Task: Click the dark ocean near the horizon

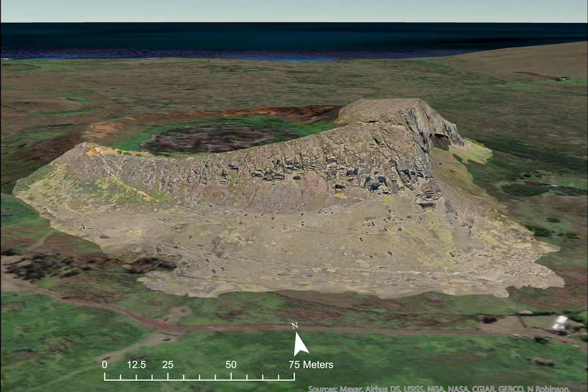Action: pos(280,40)
